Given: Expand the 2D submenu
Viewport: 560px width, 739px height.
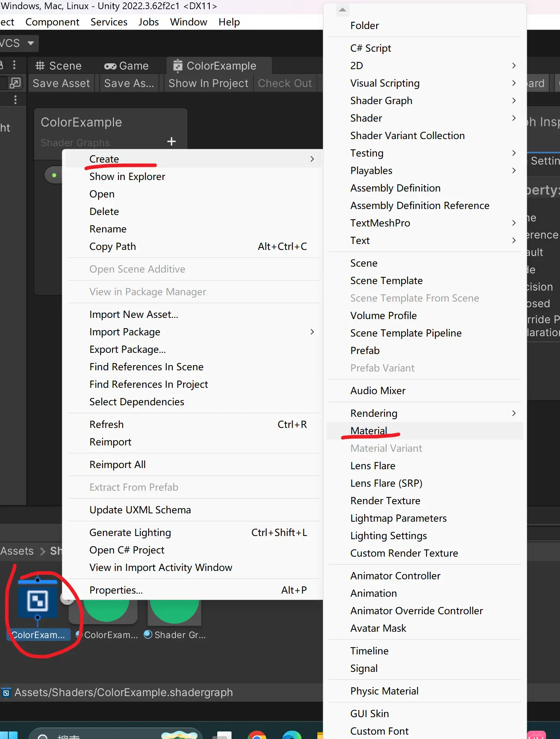Looking at the screenshot, I should pos(514,66).
